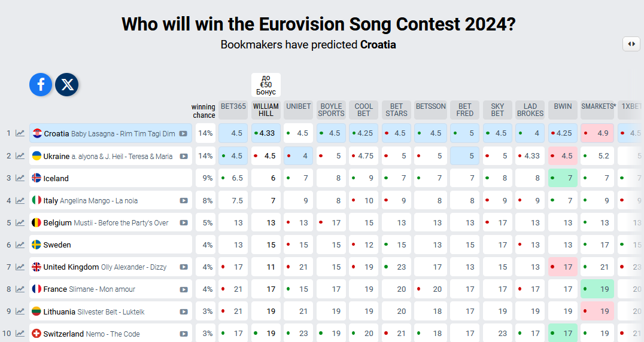Open Iceland's odds history chart icon
This screenshot has height=342, width=644.
point(20,178)
